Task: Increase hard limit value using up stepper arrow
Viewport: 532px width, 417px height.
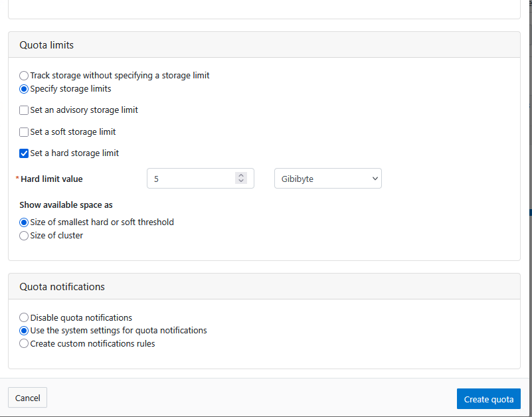Action: coord(240,175)
